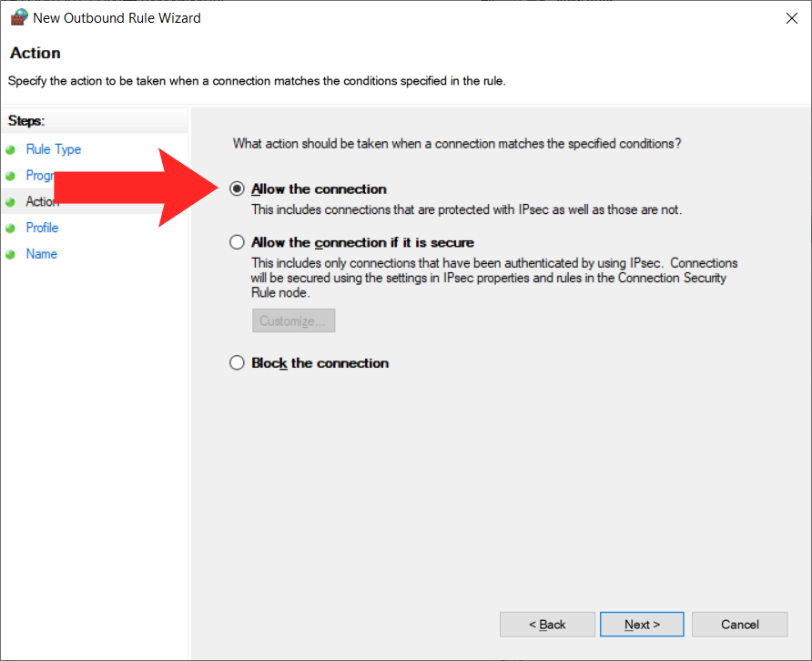
Task: Close the New Outbound Rule Wizard window
Action: 789,17
